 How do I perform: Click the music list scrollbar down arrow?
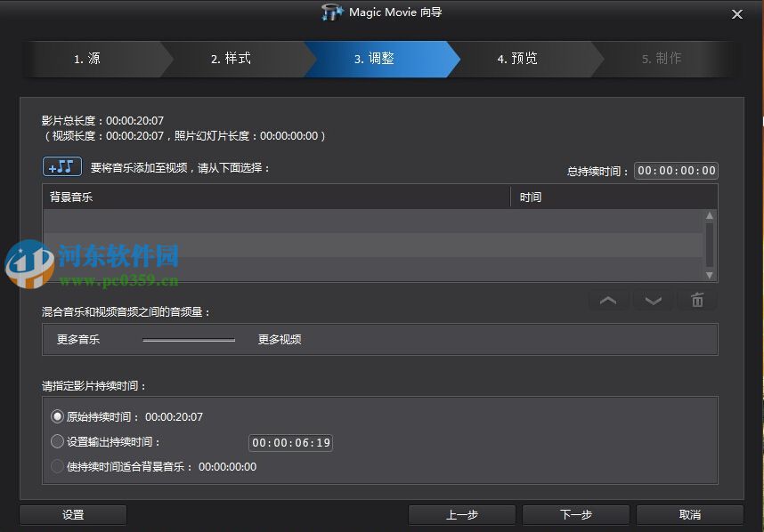[710, 274]
